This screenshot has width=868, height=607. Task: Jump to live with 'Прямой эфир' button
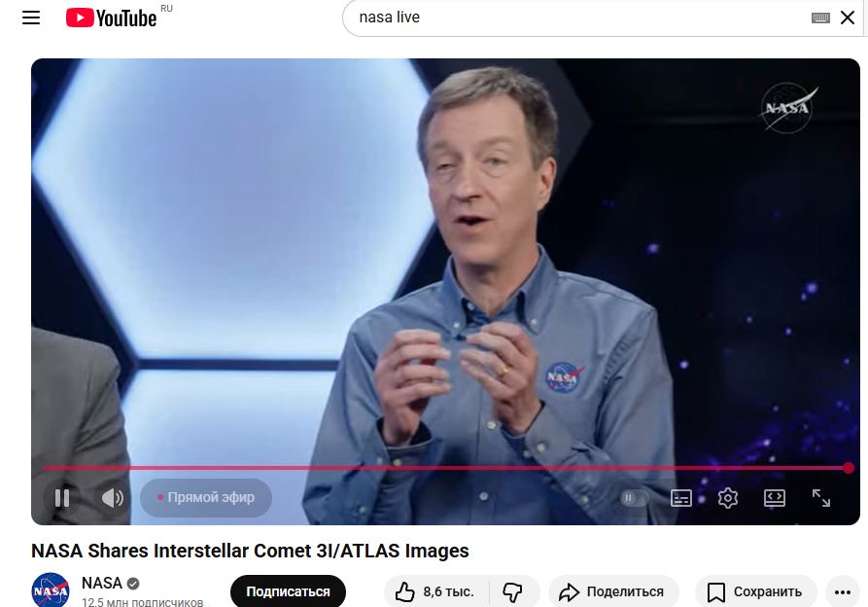[206, 498]
